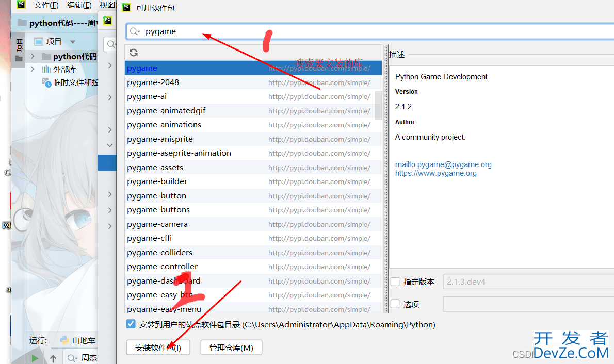Select pygame-animatedgif in the list
This screenshot has height=364, width=614.
click(x=253, y=111)
